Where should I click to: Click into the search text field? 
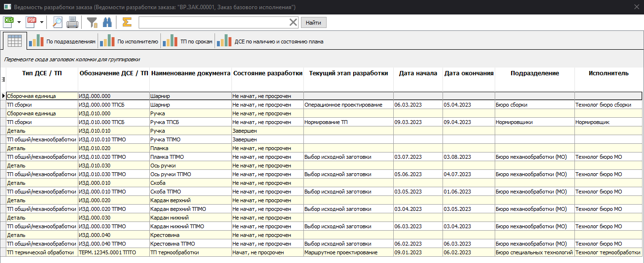coord(213,22)
